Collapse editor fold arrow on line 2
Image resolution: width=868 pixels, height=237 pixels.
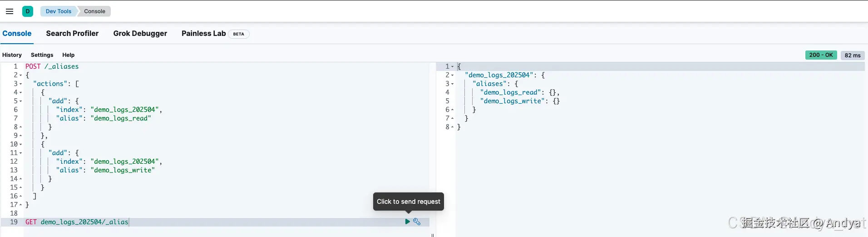20,76
